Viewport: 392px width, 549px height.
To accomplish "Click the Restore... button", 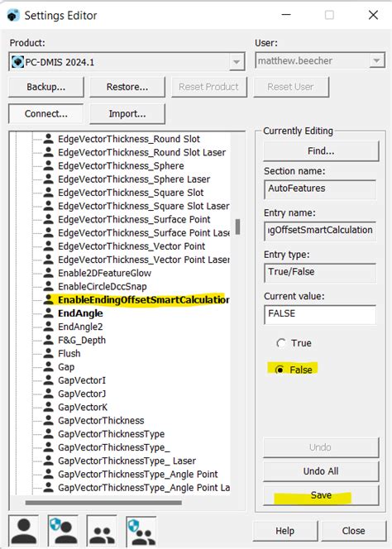I will (127, 87).
